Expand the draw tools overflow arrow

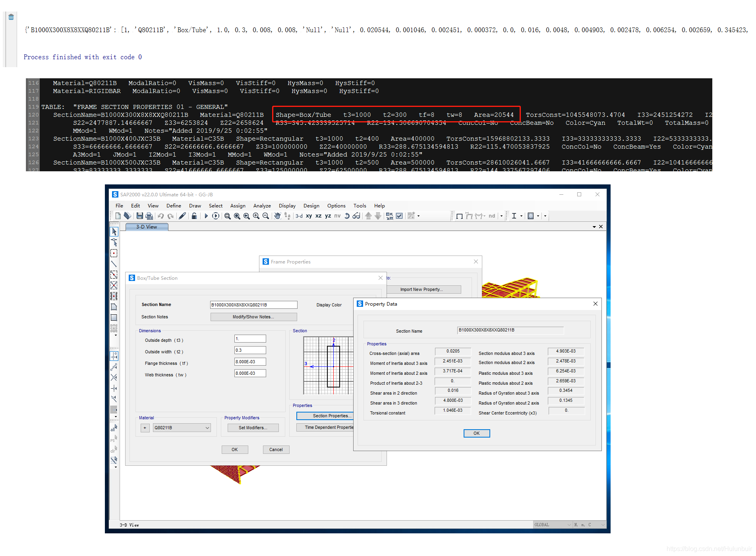[116, 335]
